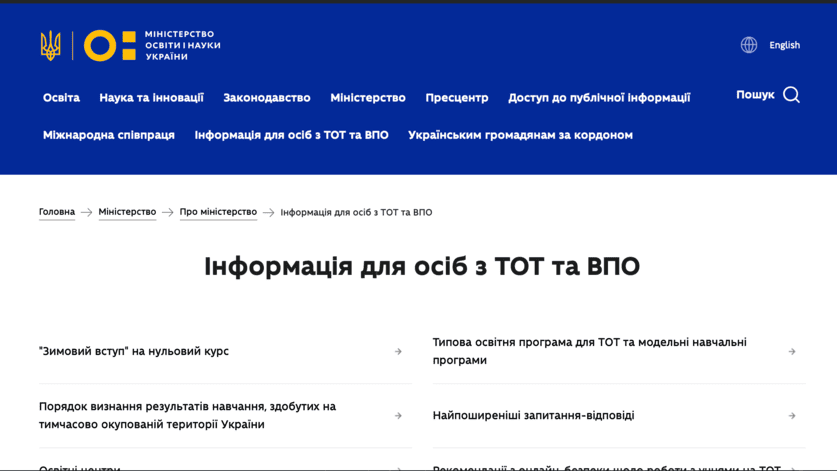Open the Наука та інновації menu

click(152, 98)
